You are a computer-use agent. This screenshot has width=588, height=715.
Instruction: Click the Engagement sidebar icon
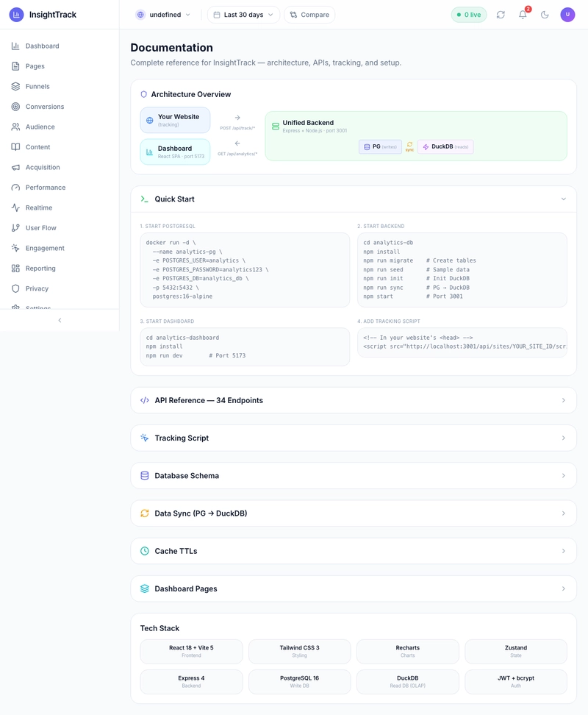[x=15, y=248]
